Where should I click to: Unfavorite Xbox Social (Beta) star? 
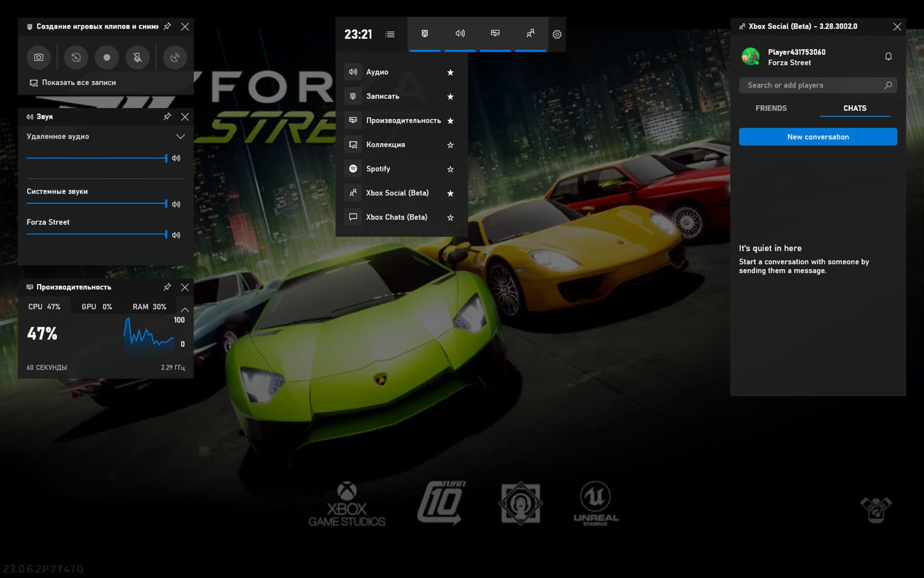[x=450, y=193]
